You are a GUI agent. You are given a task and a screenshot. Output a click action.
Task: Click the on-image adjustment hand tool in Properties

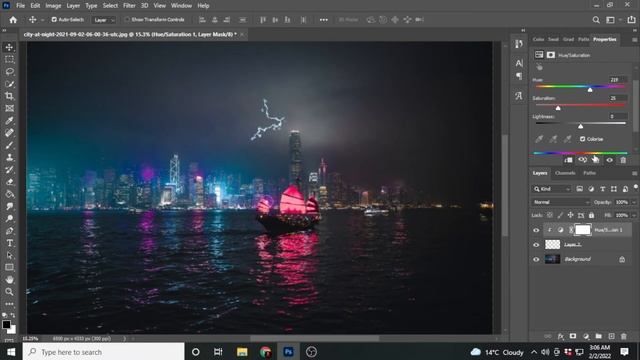540,67
